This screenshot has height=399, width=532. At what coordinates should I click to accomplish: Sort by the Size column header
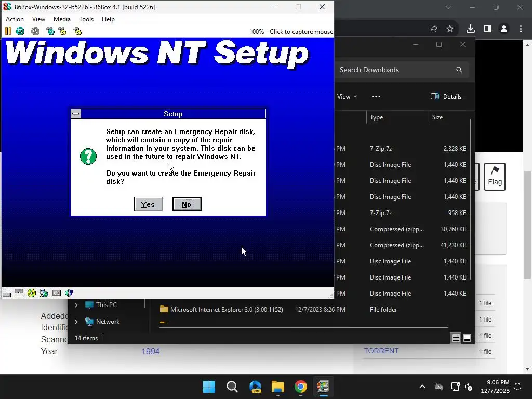coord(449,117)
